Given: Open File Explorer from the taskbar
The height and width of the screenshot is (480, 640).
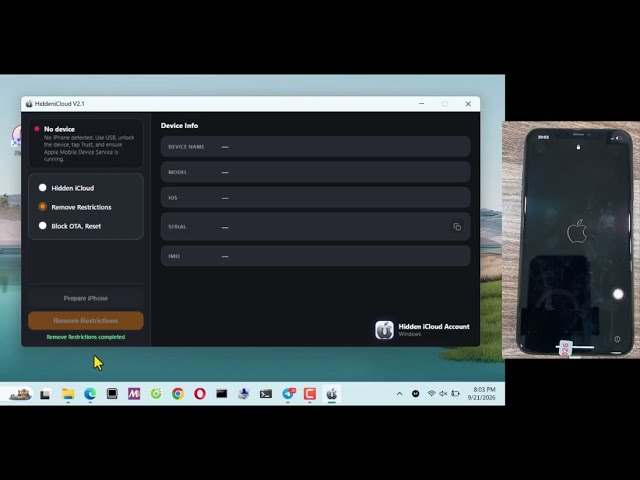Looking at the screenshot, I should [68, 393].
